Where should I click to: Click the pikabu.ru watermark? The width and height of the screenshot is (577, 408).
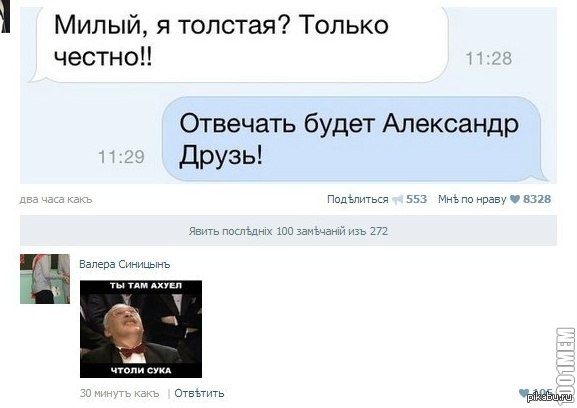point(550,398)
